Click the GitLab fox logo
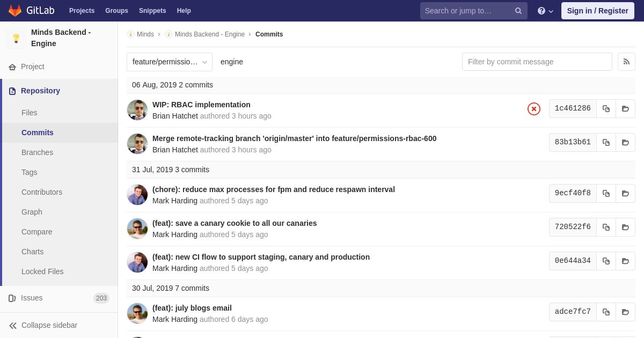 (15, 11)
